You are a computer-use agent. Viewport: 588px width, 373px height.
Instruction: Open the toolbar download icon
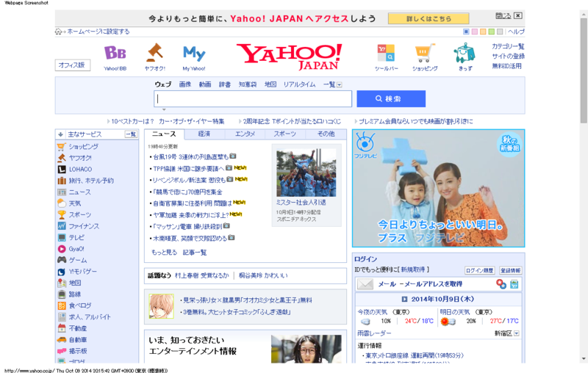(x=386, y=53)
